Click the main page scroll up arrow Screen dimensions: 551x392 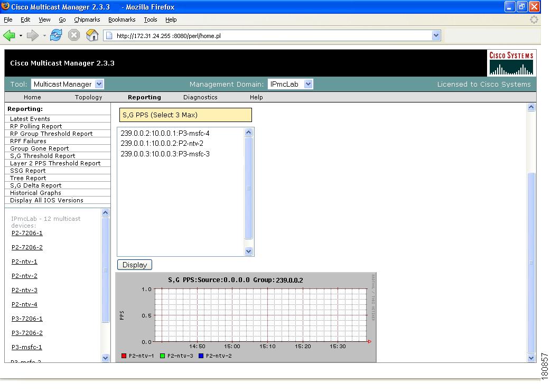click(x=531, y=107)
